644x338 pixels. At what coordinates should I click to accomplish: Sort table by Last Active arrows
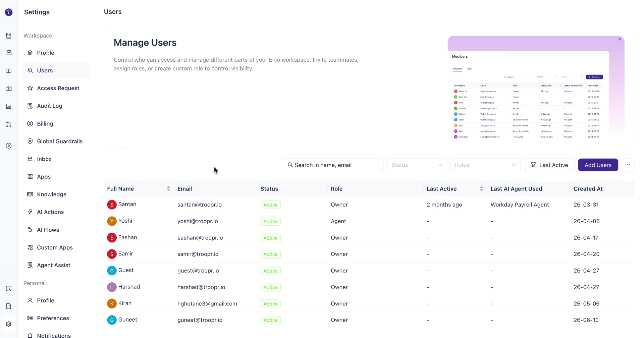point(481,189)
